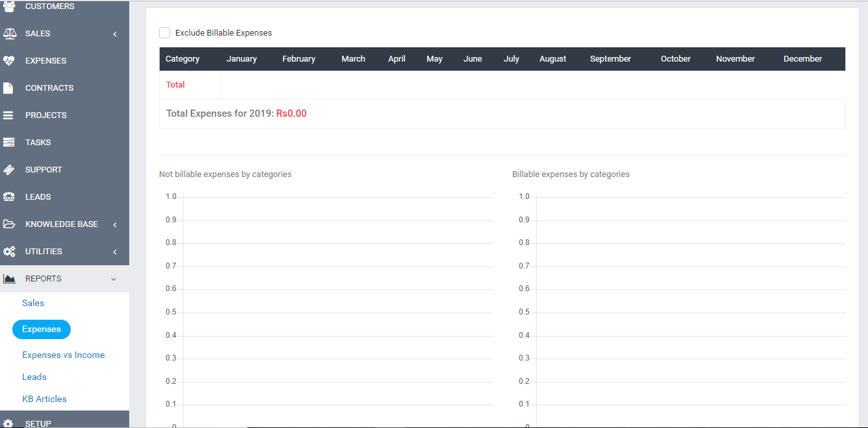
Task: Expand the Sales menu chevron
Action: tap(115, 34)
